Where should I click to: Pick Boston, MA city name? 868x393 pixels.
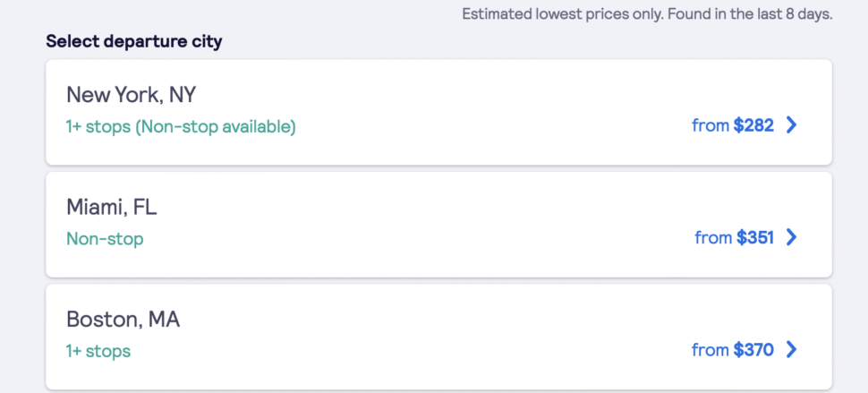click(x=123, y=320)
